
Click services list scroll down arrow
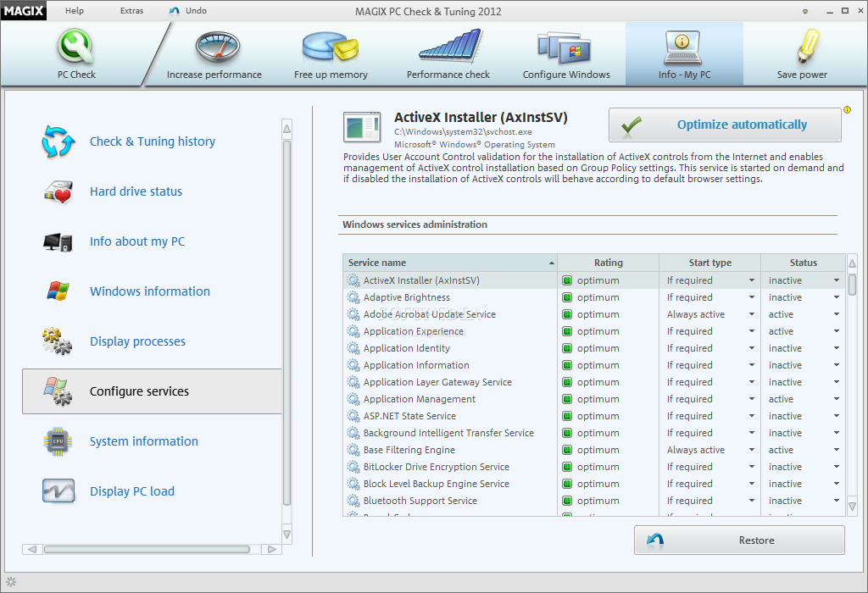(x=852, y=506)
